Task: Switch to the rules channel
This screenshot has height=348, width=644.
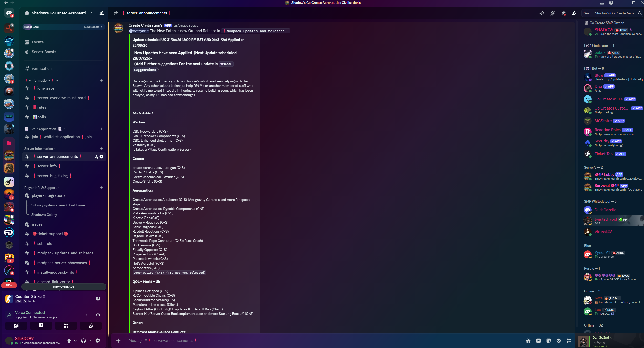Action: [64, 107]
